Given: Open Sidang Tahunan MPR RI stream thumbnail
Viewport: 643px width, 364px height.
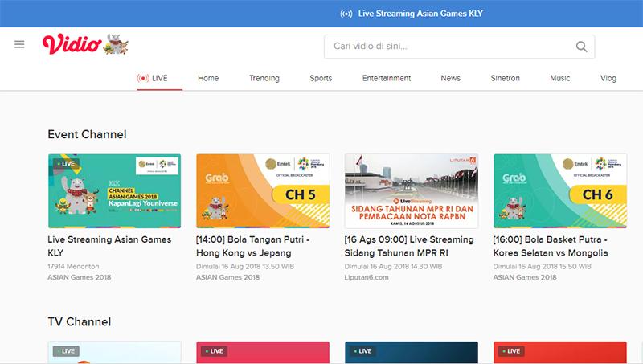Looking at the screenshot, I should click(x=411, y=190).
